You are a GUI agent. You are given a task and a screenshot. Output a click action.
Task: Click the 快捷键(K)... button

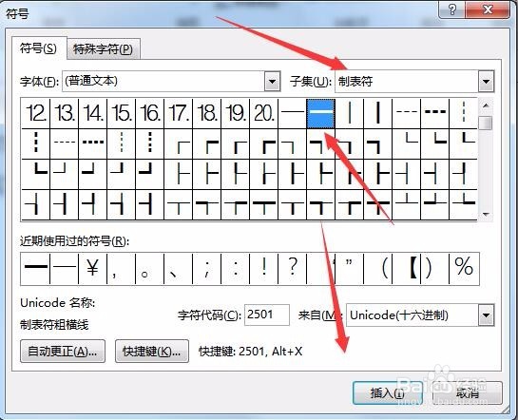click(152, 352)
